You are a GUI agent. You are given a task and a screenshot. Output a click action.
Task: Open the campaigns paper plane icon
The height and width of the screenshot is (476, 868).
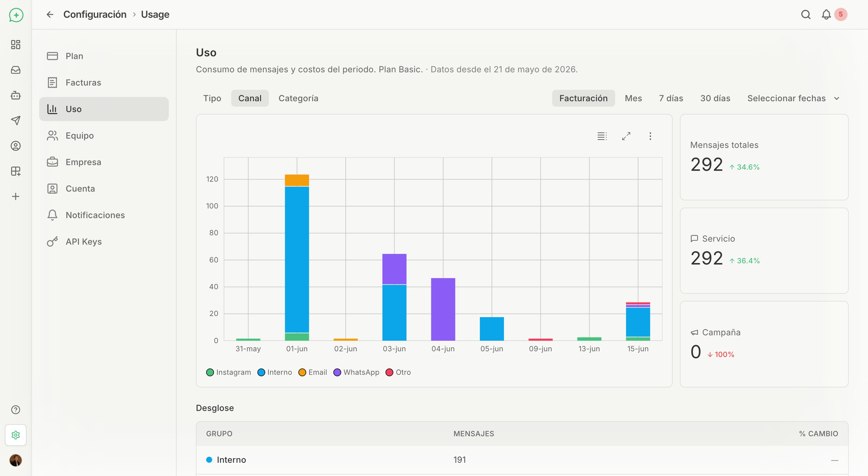[x=15, y=120]
